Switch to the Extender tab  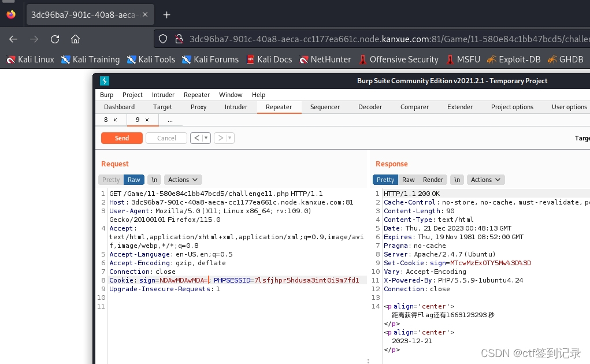460,107
